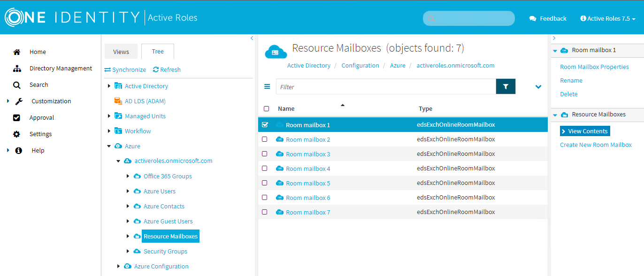Open the Home menu item
The image size is (644, 276).
pyautogui.click(x=38, y=52)
